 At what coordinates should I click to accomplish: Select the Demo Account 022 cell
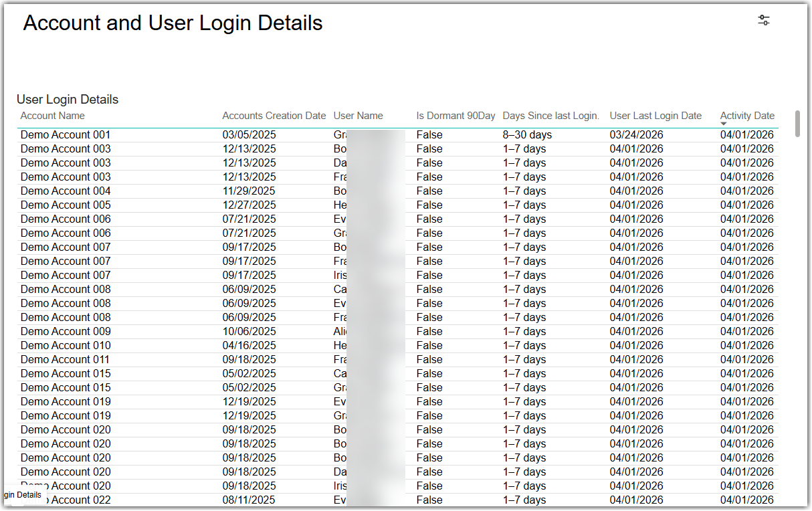coord(66,500)
